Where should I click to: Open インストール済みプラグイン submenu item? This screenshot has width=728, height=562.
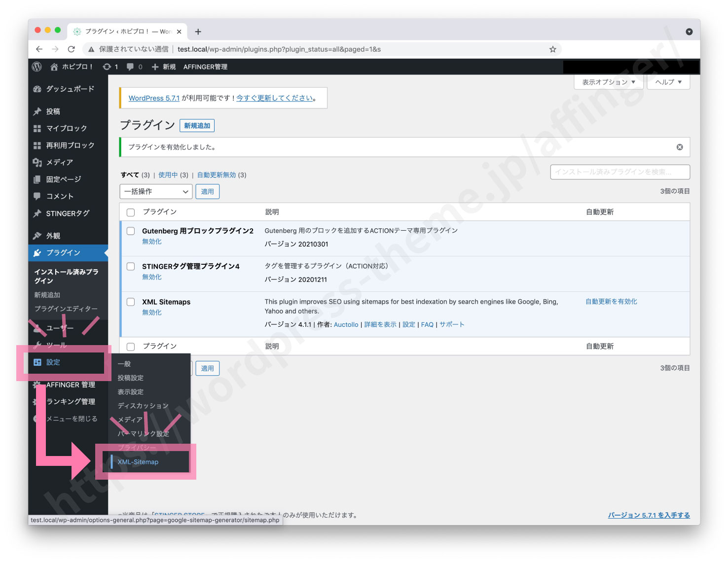pos(66,276)
